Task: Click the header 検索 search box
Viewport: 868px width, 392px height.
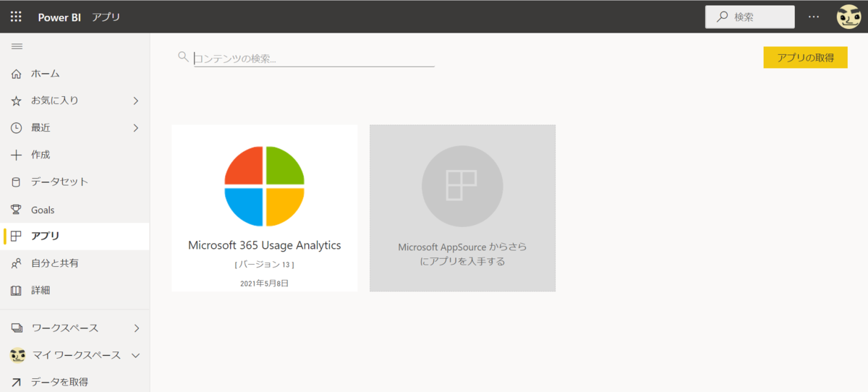Action: pyautogui.click(x=750, y=17)
